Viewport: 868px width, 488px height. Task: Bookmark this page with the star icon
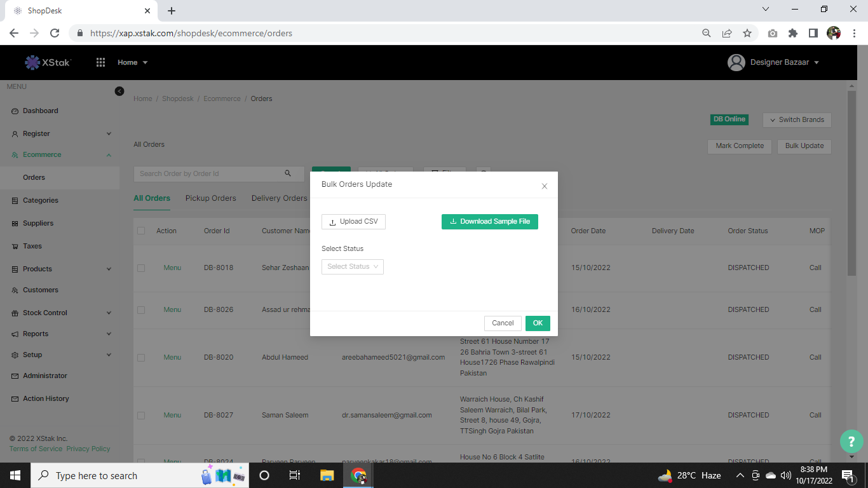(747, 33)
